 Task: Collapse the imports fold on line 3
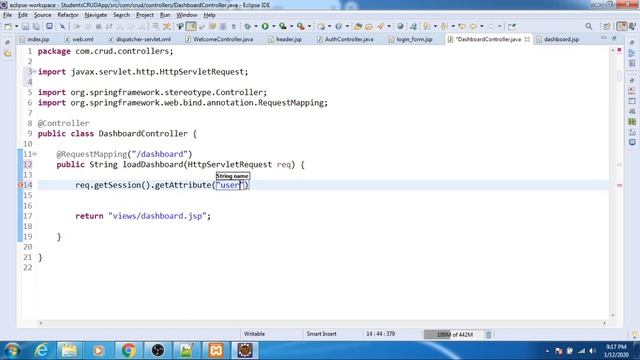[x=35, y=71]
